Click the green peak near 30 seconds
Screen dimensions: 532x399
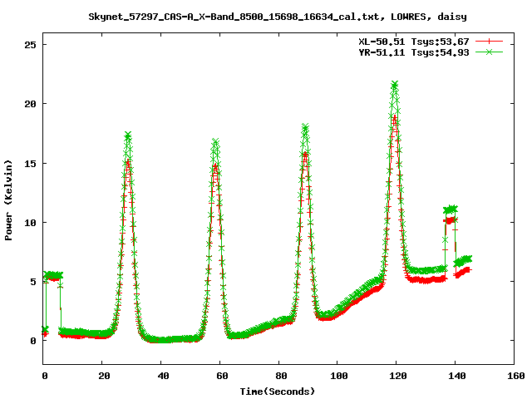[x=127, y=135]
